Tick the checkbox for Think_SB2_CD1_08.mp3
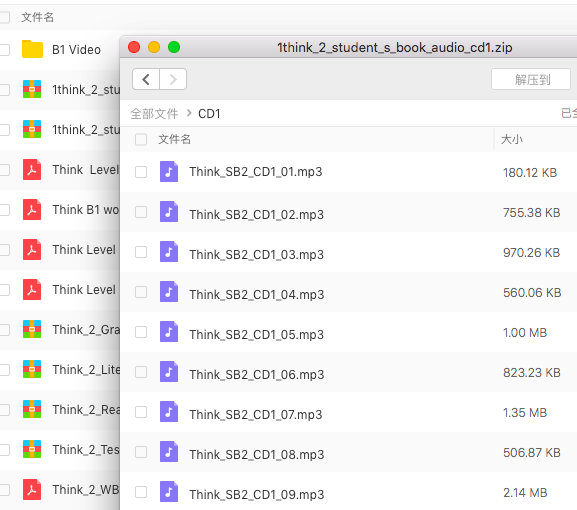The height and width of the screenshot is (510, 577). click(141, 452)
